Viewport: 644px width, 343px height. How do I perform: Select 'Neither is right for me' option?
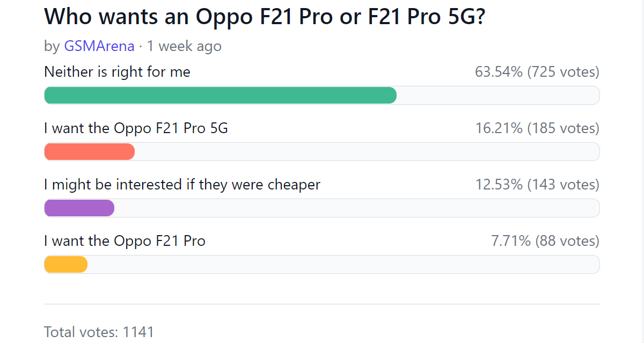pyautogui.click(x=117, y=72)
